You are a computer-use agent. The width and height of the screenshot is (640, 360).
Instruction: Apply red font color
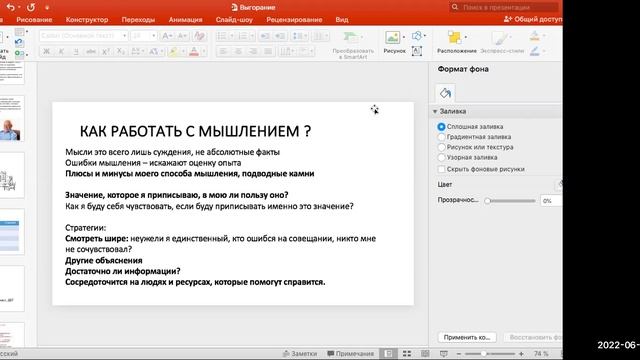194,51
